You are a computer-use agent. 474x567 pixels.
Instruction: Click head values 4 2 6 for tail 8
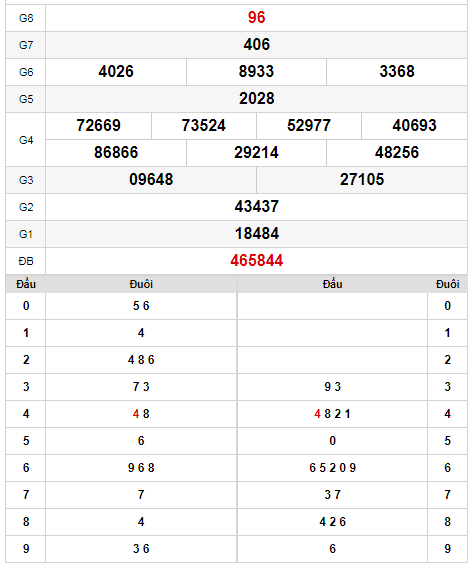tap(332, 522)
